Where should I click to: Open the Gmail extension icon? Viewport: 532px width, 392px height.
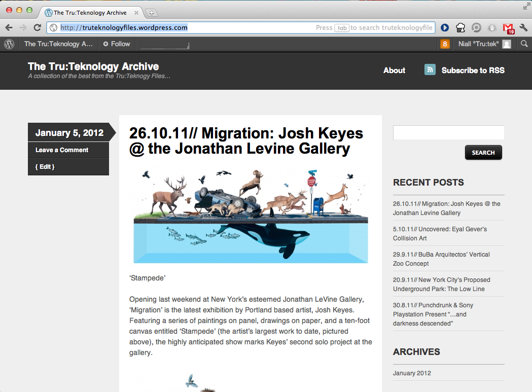point(508,28)
